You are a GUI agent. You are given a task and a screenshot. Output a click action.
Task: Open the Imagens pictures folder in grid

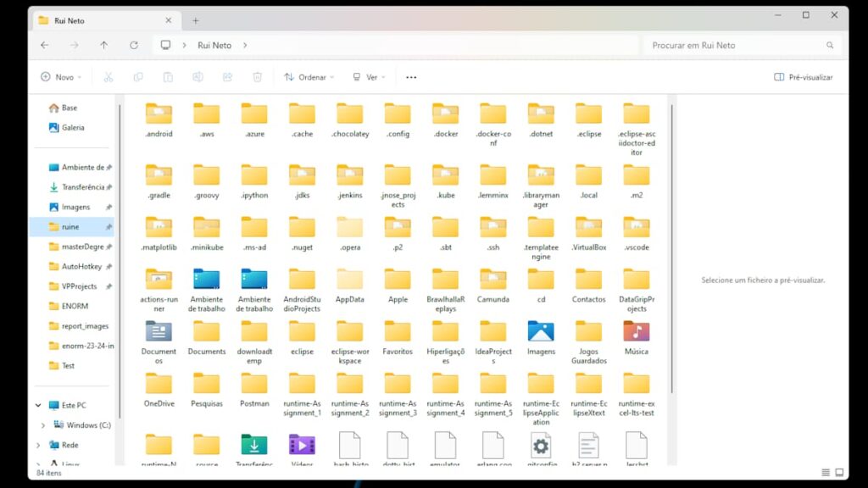coord(541,337)
